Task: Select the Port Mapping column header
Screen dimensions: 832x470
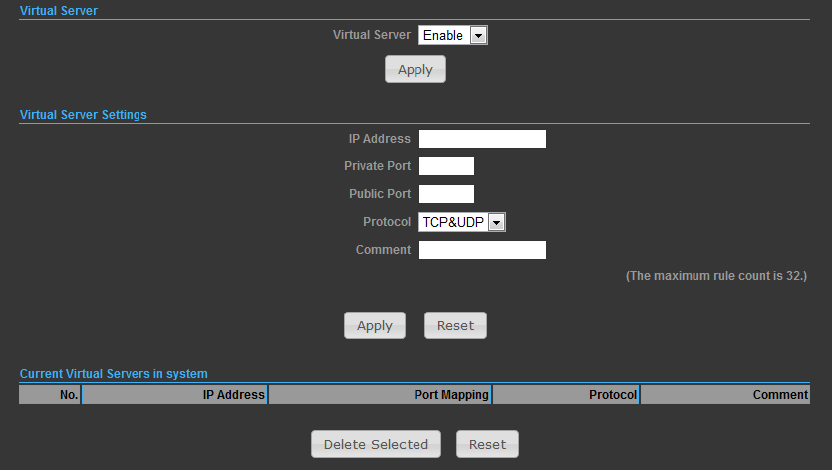Action: pyautogui.click(x=380, y=395)
